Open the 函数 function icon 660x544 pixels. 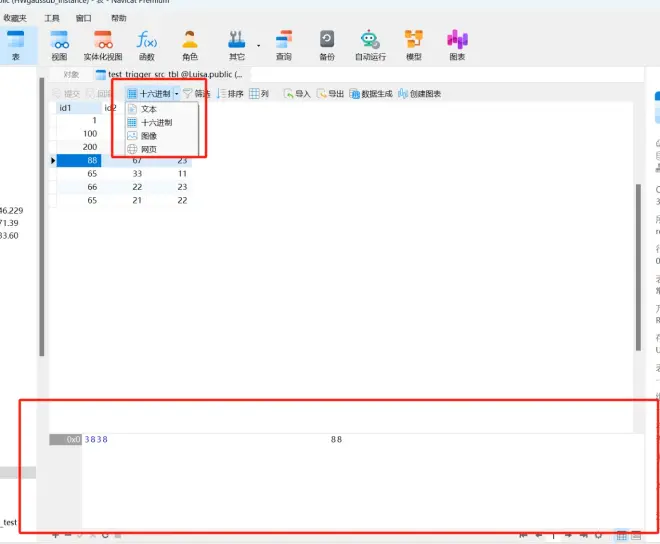[x=146, y=45]
